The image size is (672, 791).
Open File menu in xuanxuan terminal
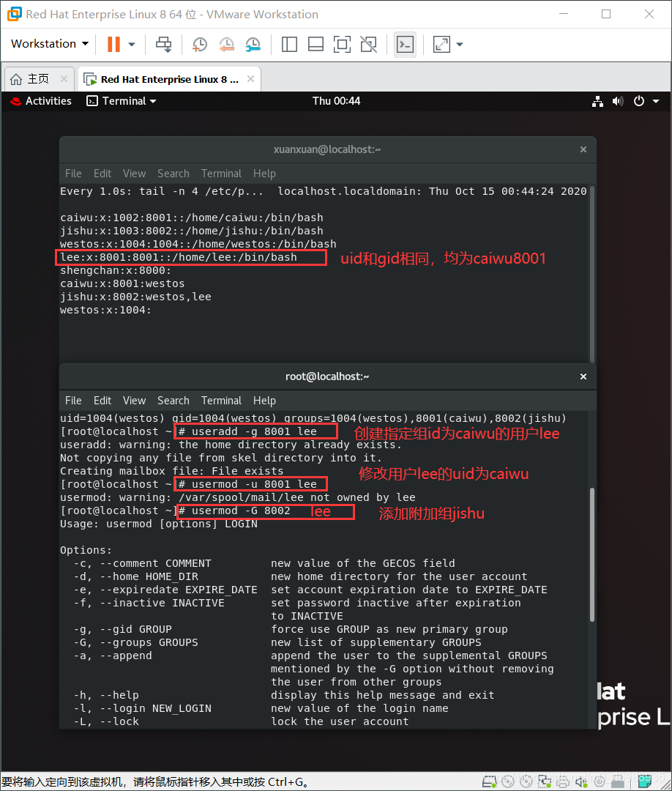pos(73,174)
